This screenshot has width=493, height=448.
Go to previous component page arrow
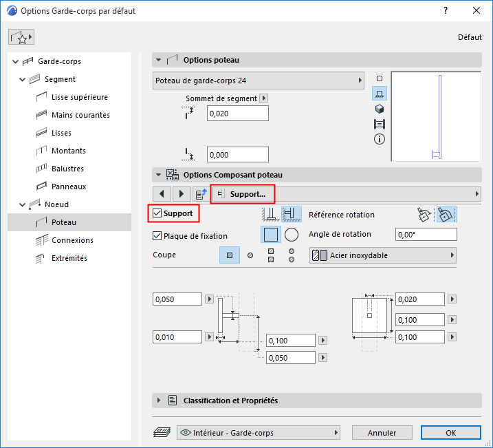pos(162,194)
